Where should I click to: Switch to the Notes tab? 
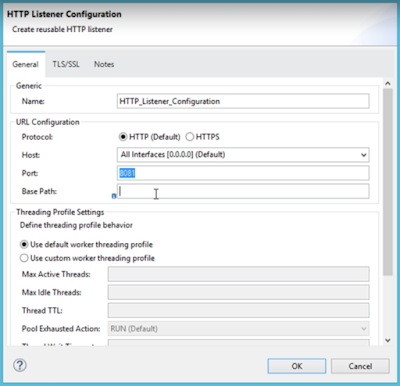click(x=104, y=64)
